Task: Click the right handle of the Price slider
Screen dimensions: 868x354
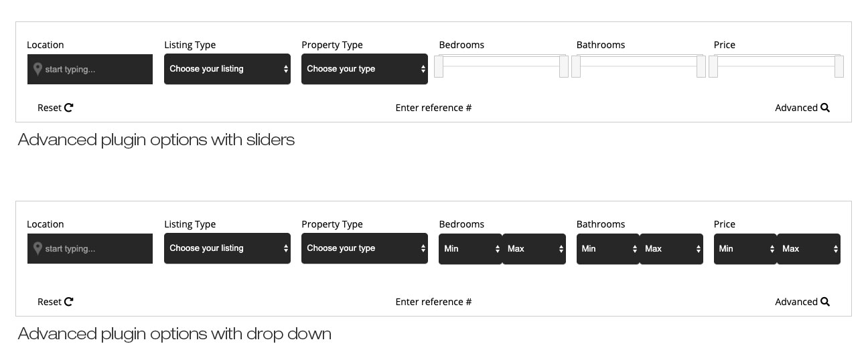Action: pos(839,67)
